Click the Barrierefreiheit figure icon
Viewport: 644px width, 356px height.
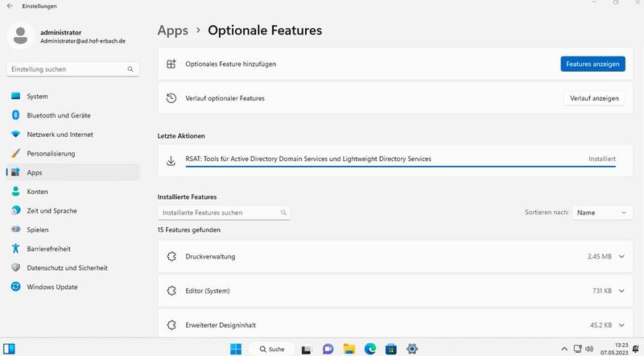pyautogui.click(x=15, y=248)
